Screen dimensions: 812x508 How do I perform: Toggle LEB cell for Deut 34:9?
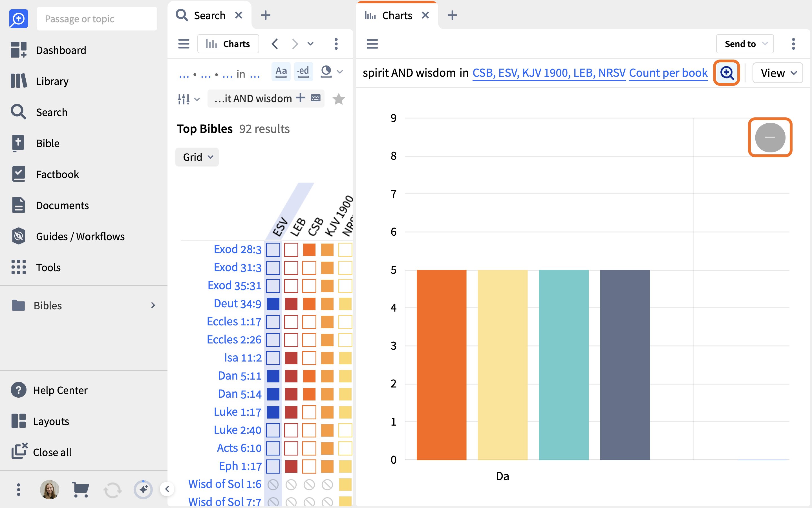[291, 304]
